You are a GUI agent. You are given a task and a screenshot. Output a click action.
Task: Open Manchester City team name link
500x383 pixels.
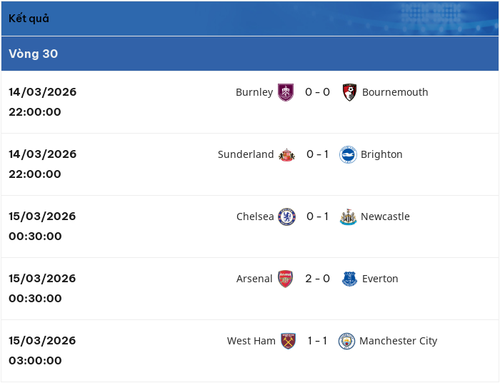click(398, 341)
